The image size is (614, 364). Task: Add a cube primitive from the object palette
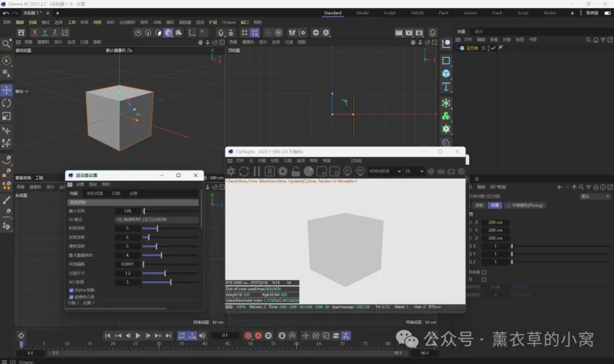446,73
